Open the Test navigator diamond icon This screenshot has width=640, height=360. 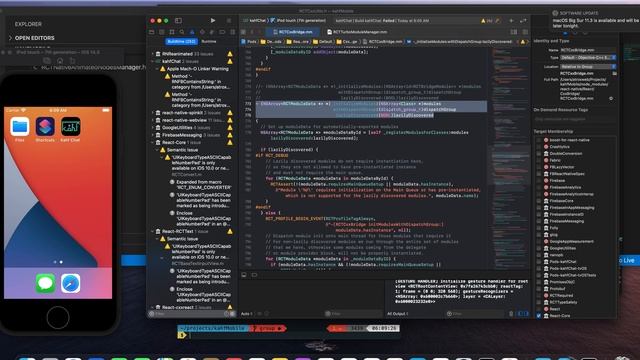(202, 32)
